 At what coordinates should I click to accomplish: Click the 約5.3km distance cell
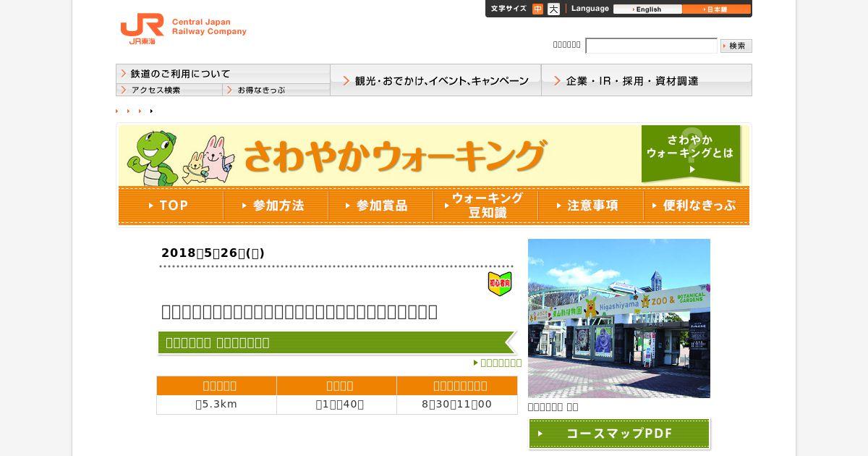[216, 405]
